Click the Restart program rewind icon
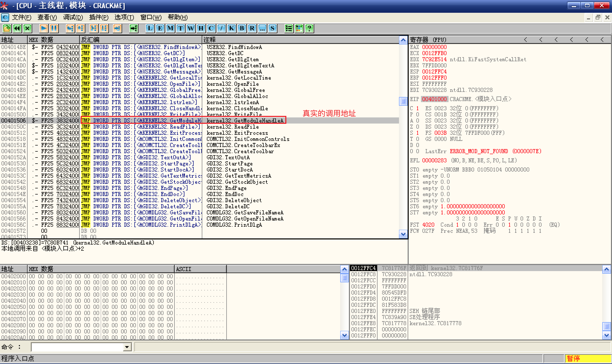The image size is (612, 364). point(17,28)
